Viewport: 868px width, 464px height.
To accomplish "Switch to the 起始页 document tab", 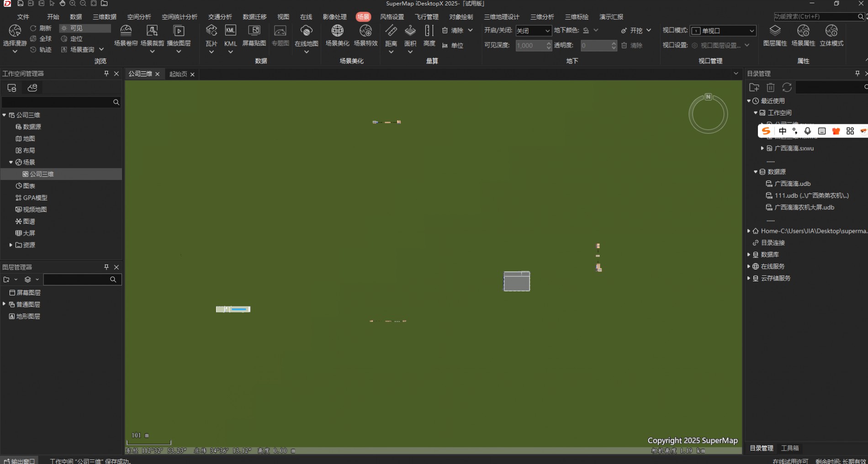I will pyautogui.click(x=178, y=74).
